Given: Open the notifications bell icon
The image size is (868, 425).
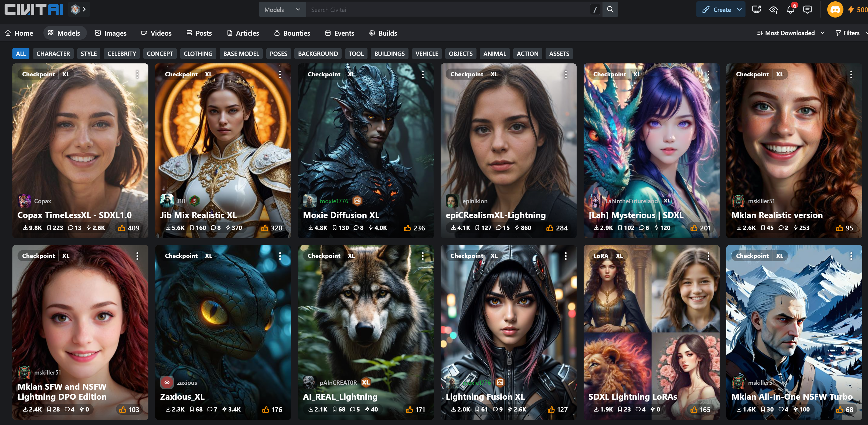Looking at the screenshot, I should (x=790, y=10).
